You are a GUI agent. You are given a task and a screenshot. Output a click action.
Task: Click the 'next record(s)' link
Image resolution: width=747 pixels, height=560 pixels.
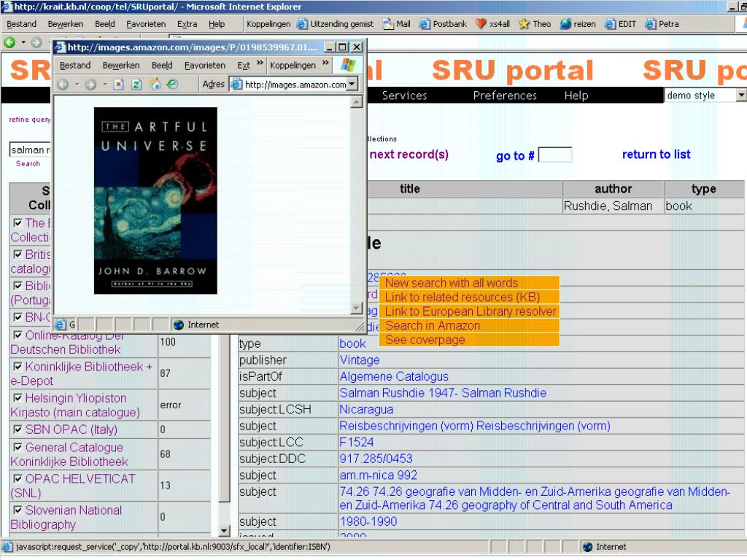click(x=409, y=155)
